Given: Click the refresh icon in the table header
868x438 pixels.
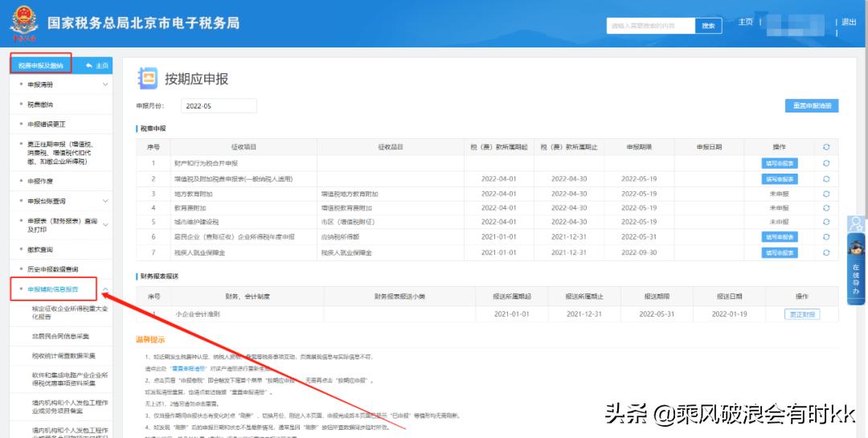Looking at the screenshot, I should tap(826, 147).
